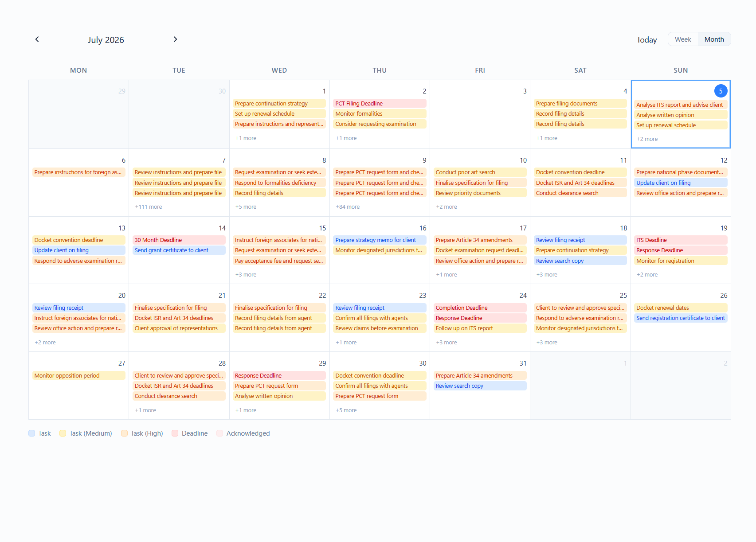The image size is (756, 542).
Task: Open Respond to formalities deficiency event
Action: pos(279,183)
